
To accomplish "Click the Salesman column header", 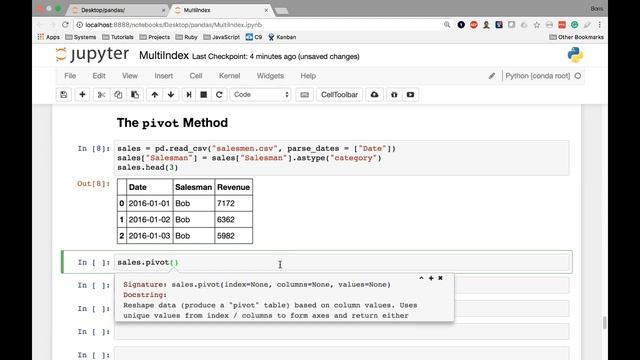I will point(193,187).
